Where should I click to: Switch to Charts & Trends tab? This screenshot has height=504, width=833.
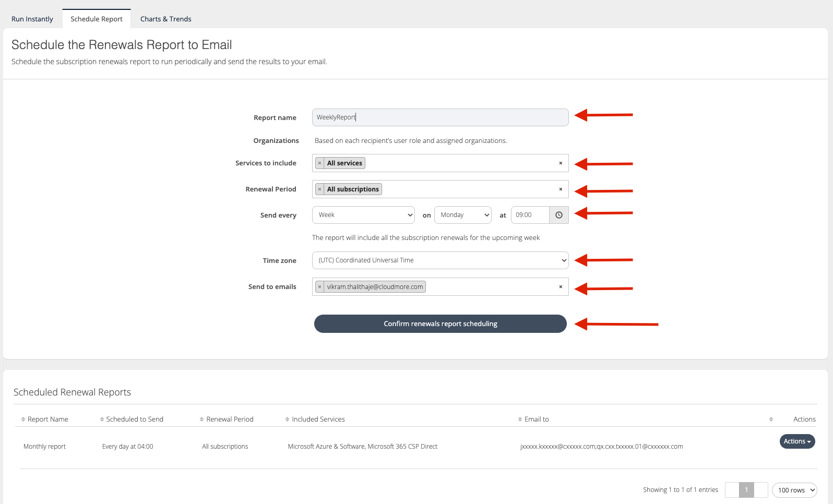[x=165, y=19]
